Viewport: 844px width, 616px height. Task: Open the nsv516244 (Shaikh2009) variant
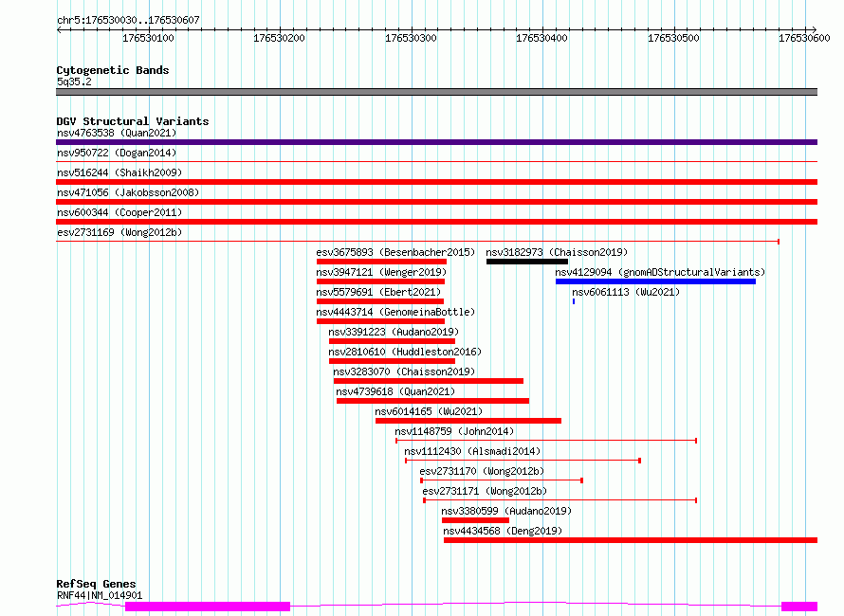click(x=119, y=172)
